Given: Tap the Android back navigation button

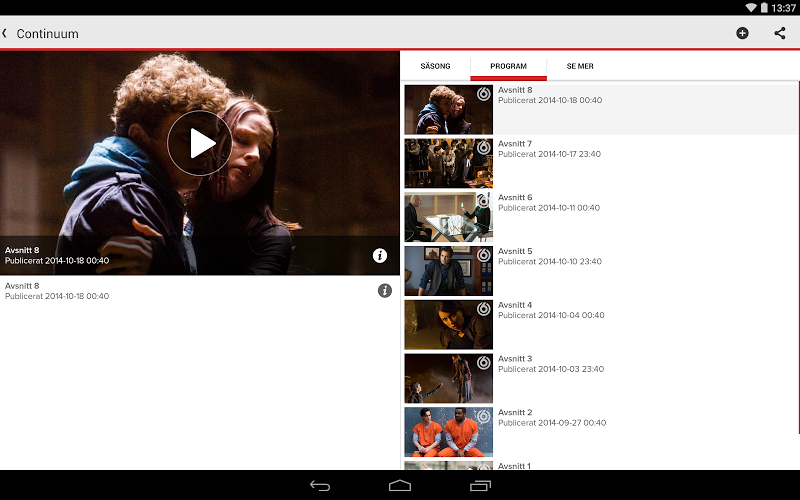Looking at the screenshot, I should pos(320,486).
